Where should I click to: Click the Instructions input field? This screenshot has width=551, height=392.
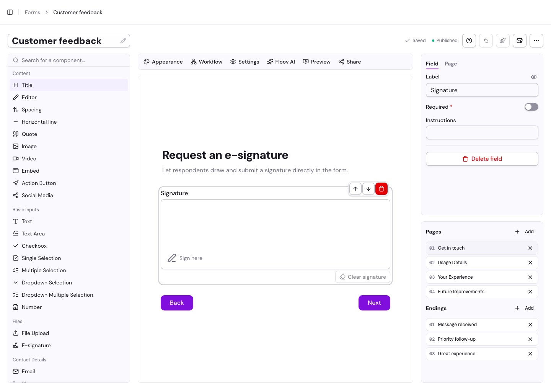[482, 132]
